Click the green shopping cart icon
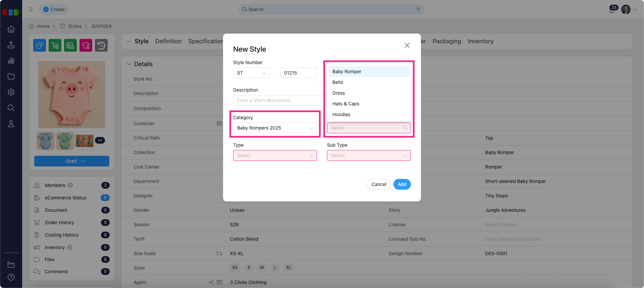This screenshot has width=644, height=288. click(x=55, y=45)
